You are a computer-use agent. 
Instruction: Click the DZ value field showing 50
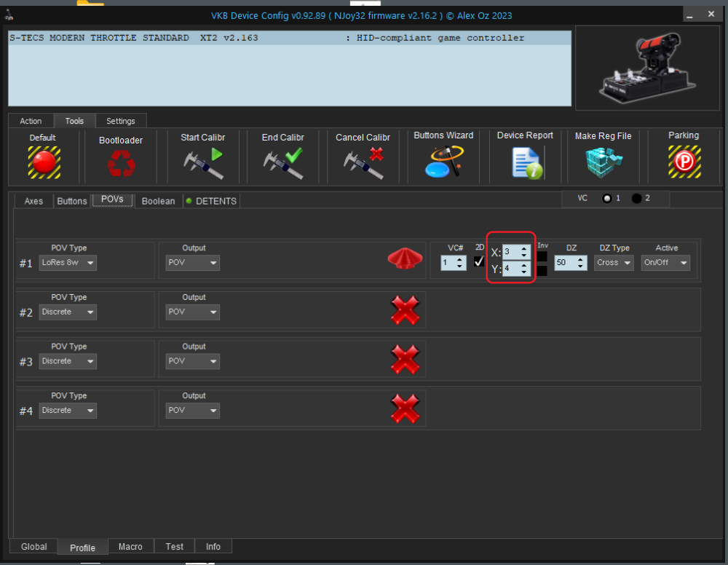pyautogui.click(x=565, y=263)
